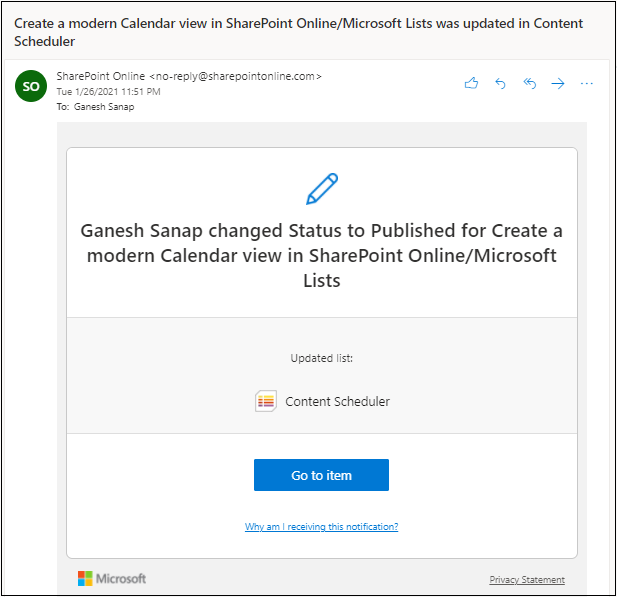617x597 pixels.
Task: Open 'Why am I receiving this notification?' link
Action: (321, 527)
